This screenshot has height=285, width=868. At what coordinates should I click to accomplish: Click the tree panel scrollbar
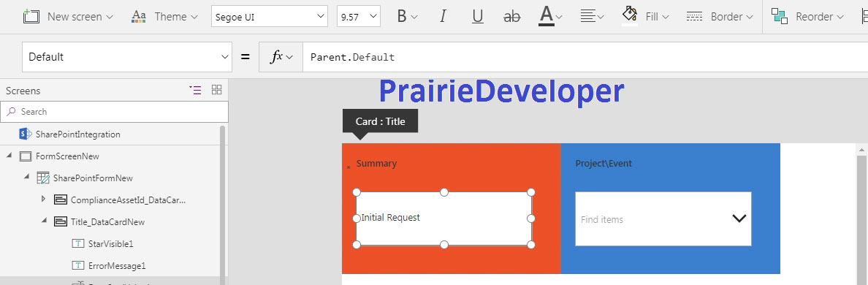coord(223,205)
